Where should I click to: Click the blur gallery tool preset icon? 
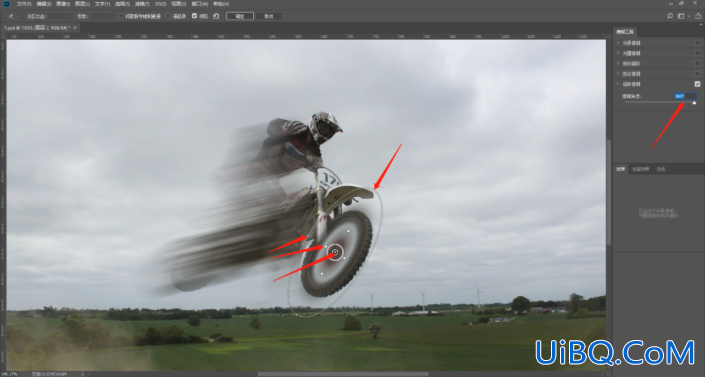[x=11, y=16]
